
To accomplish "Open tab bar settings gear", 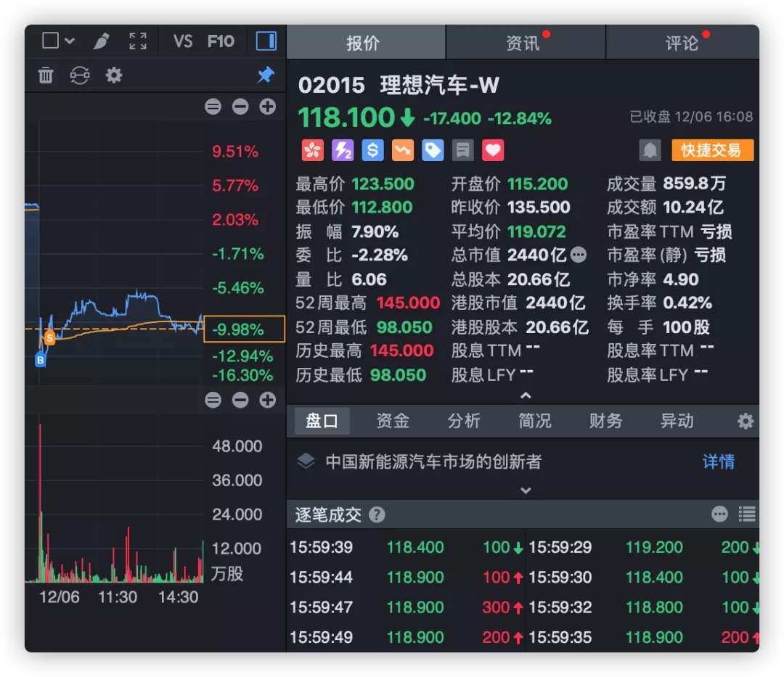I will (x=746, y=421).
